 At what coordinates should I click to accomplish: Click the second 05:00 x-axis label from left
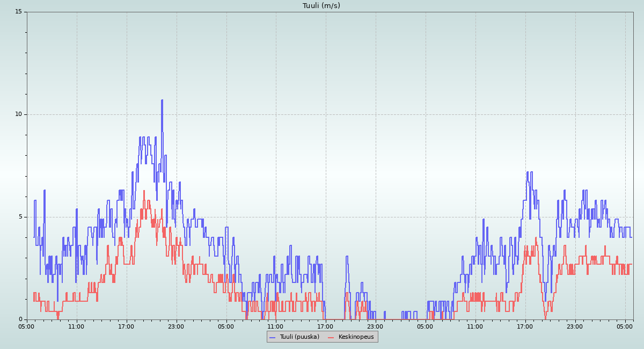226,326
